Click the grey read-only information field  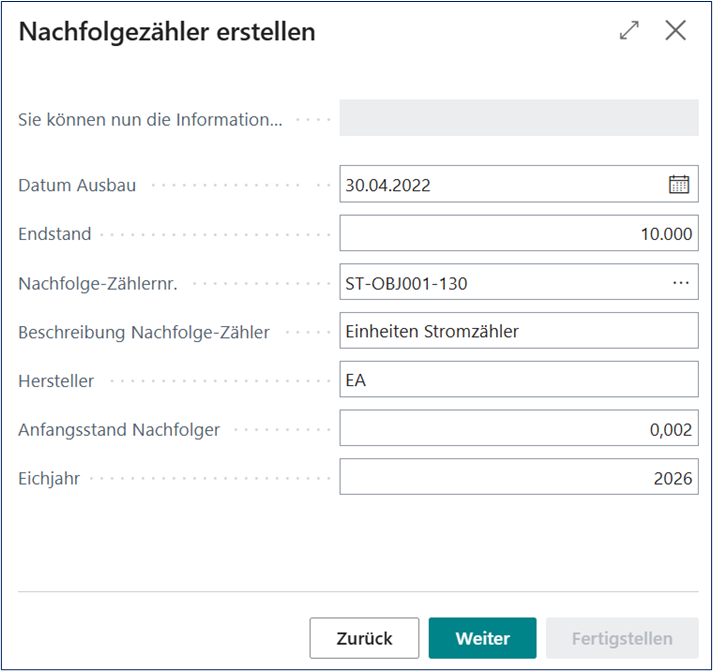tap(519, 118)
